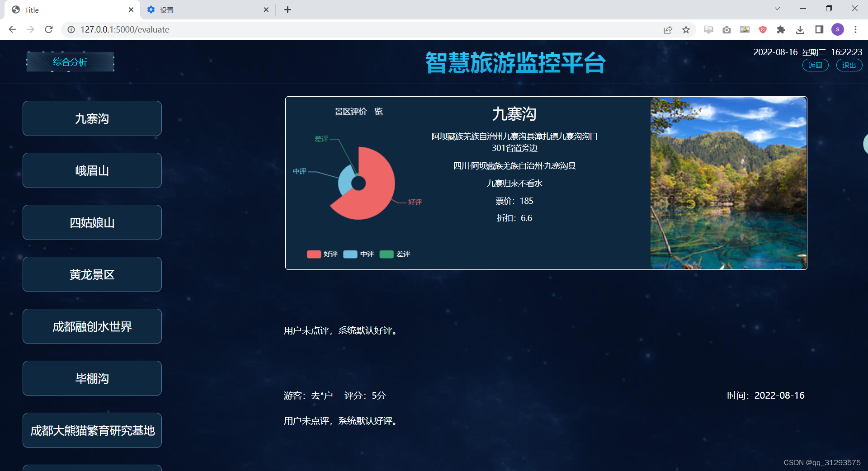Click the 退出 logout button
The image size is (868, 471).
point(849,65)
